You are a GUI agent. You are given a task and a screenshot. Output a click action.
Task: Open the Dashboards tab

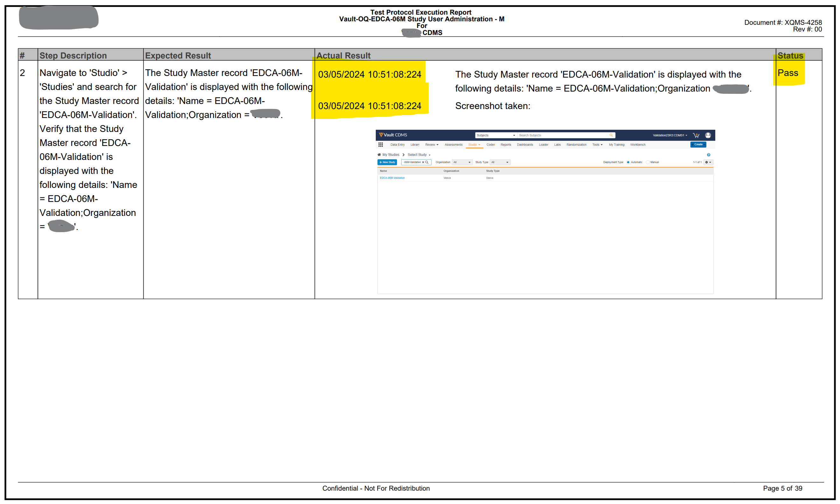[525, 145]
